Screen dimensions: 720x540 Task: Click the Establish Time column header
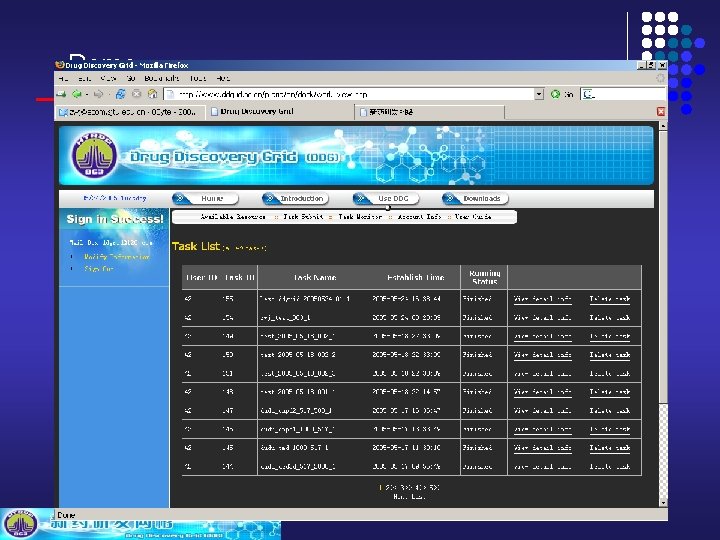tap(416, 277)
